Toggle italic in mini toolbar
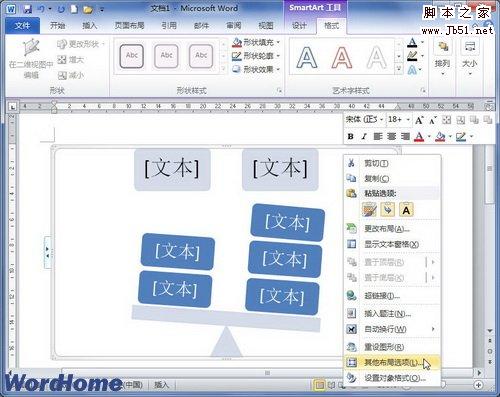Screen dimensions: 500x397 tap(364, 136)
